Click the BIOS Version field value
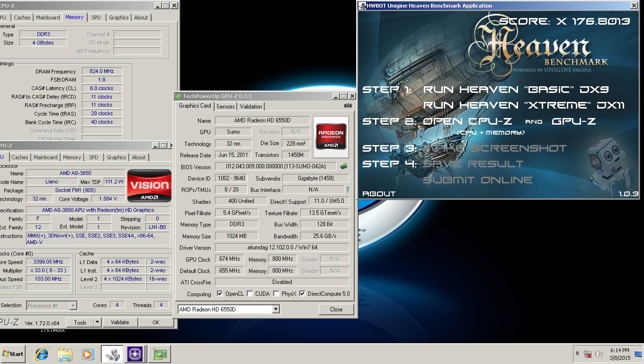 276,166
